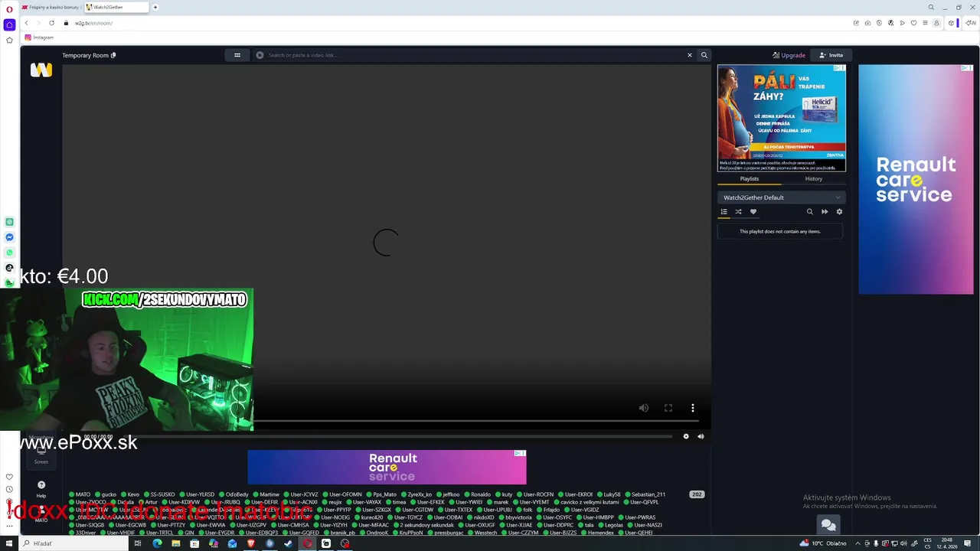The height and width of the screenshot is (551, 980).
Task: Open Steam from the taskbar
Action: point(288,543)
